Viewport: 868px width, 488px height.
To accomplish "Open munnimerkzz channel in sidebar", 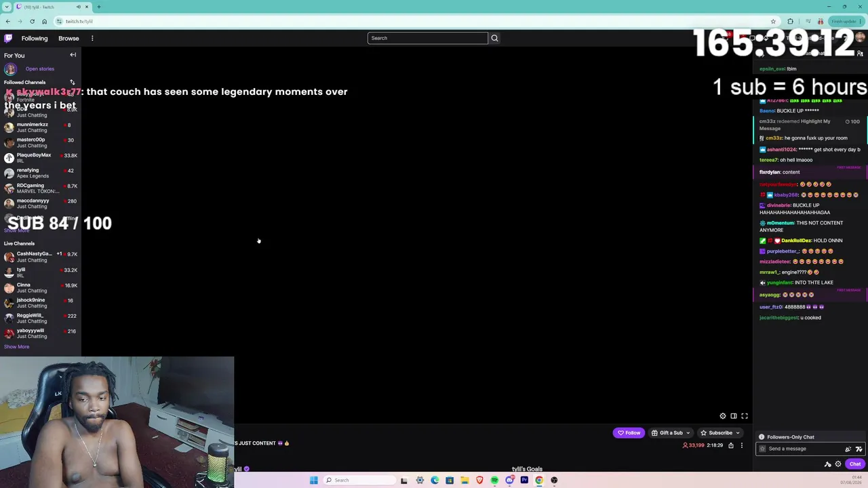I will click(x=41, y=127).
